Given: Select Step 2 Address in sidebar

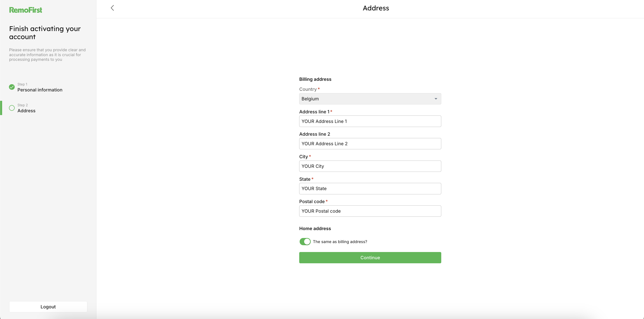Looking at the screenshot, I should 26,108.
